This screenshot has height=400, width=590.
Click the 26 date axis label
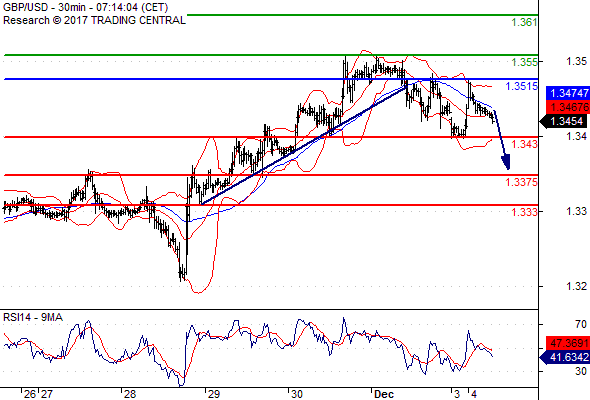[30, 394]
